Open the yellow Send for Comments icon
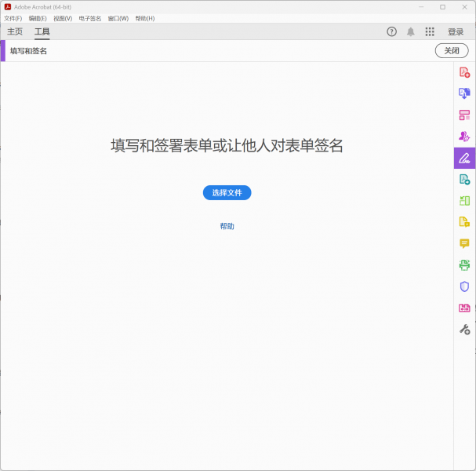Viewport: 476px width, 471px height. pyautogui.click(x=464, y=222)
